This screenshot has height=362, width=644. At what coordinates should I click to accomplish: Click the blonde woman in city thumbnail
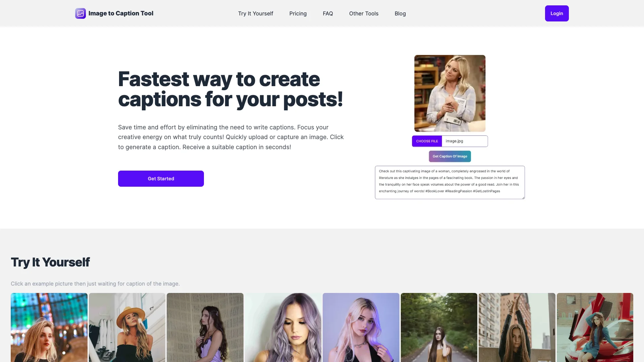[x=49, y=327]
